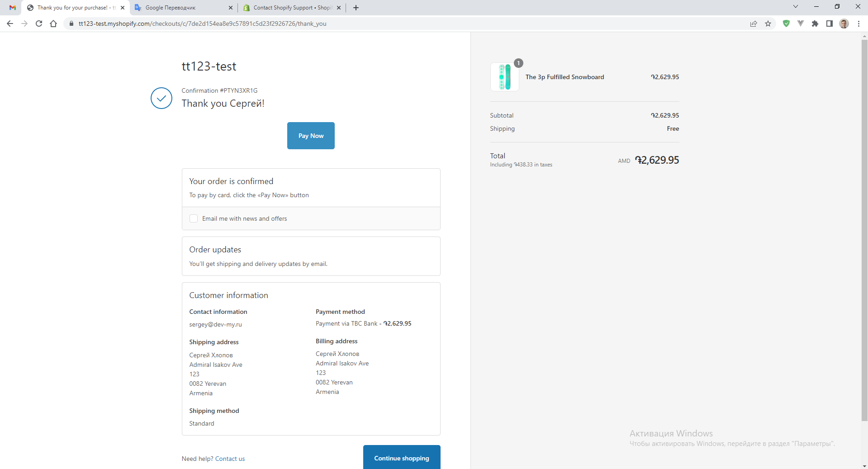This screenshot has height=469, width=868.
Task: Open the Extensions puzzle menu
Action: click(x=815, y=24)
